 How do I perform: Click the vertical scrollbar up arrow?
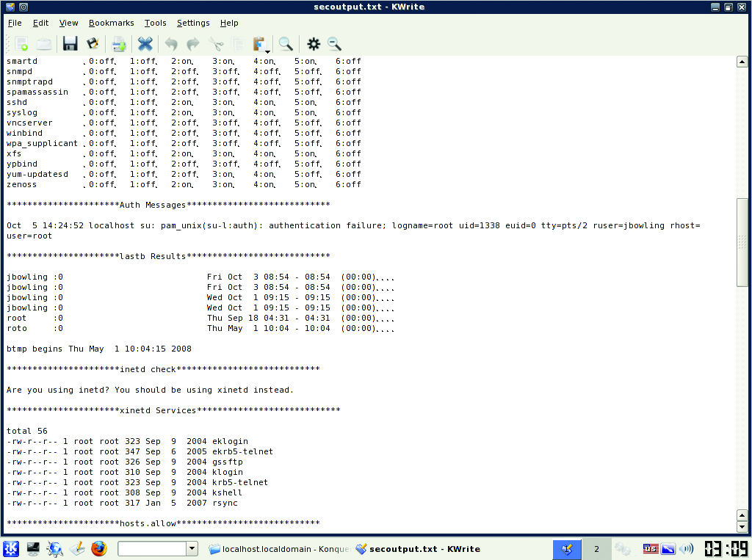tap(742, 62)
